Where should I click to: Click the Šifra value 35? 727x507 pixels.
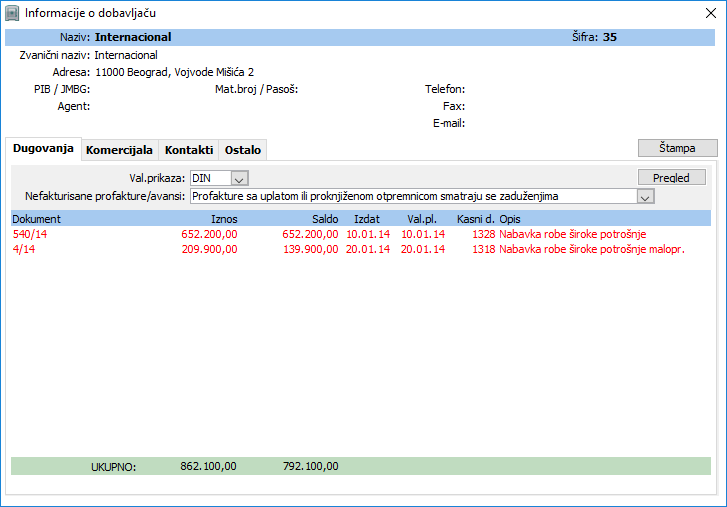pyautogui.click(x=610, y=37)
